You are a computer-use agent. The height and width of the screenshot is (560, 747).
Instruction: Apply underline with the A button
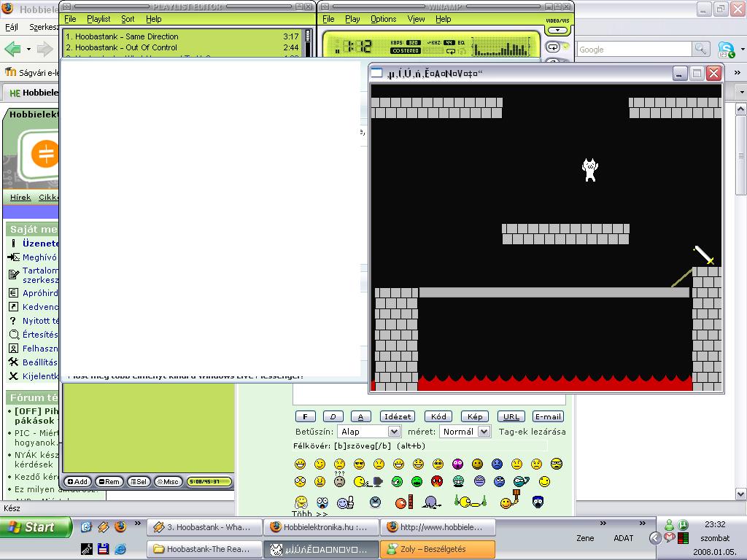(x=360, y=416)
